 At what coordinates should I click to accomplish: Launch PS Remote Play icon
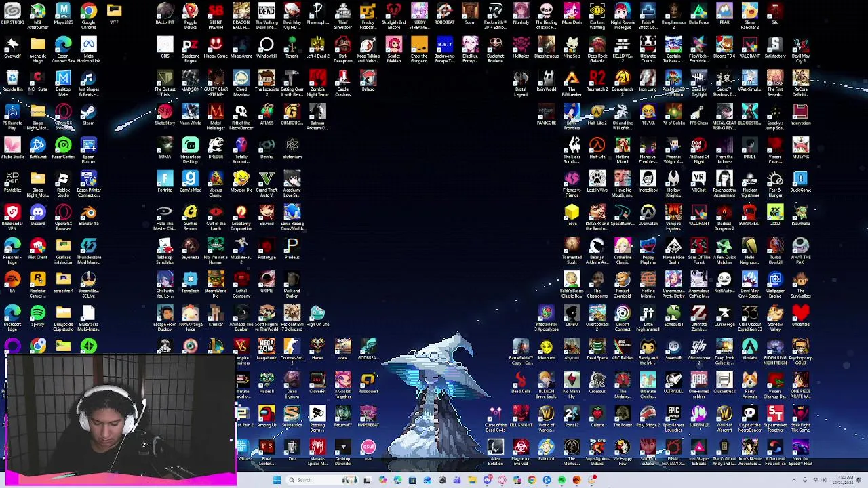12,117
